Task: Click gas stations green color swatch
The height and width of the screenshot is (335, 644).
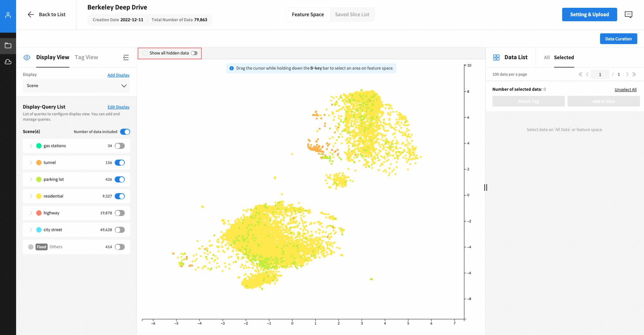Action: [39, 146]
